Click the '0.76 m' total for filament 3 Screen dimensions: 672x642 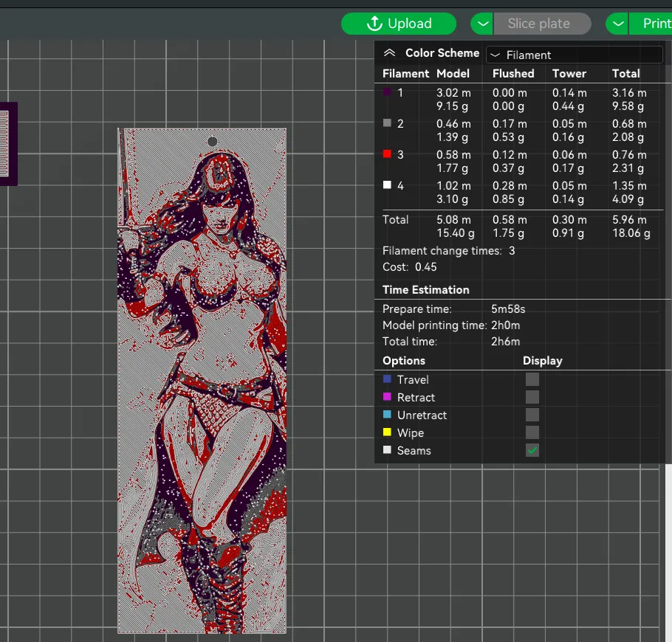pos(629,154)
